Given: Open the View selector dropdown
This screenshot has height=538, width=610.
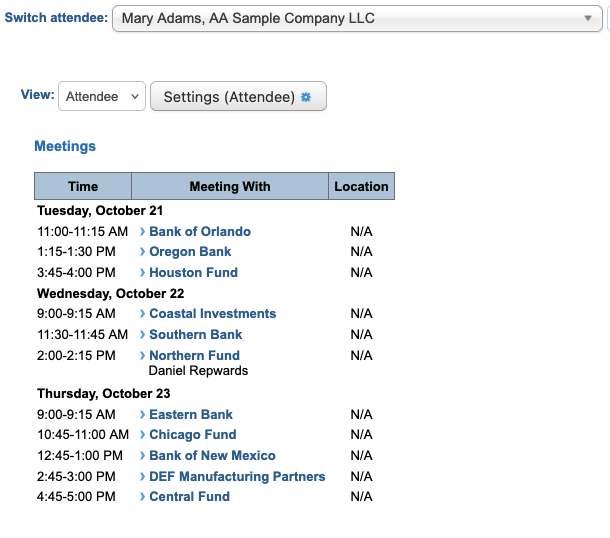Looking at the screenshot, I should coord(102,97).
